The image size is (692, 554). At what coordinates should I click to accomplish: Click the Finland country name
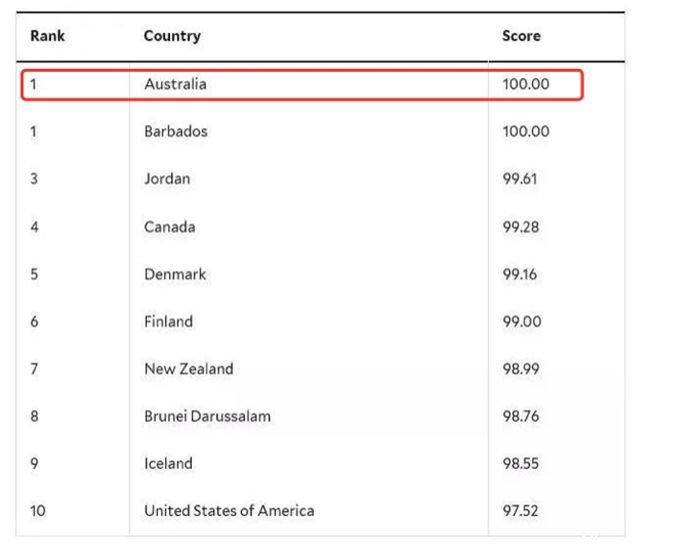point(169,321)
